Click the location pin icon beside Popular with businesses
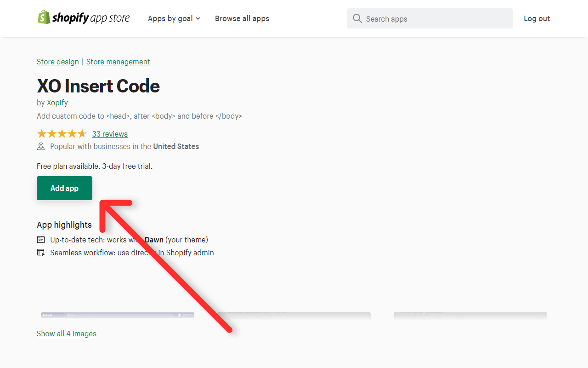588x368 pixels. [41, 146]
